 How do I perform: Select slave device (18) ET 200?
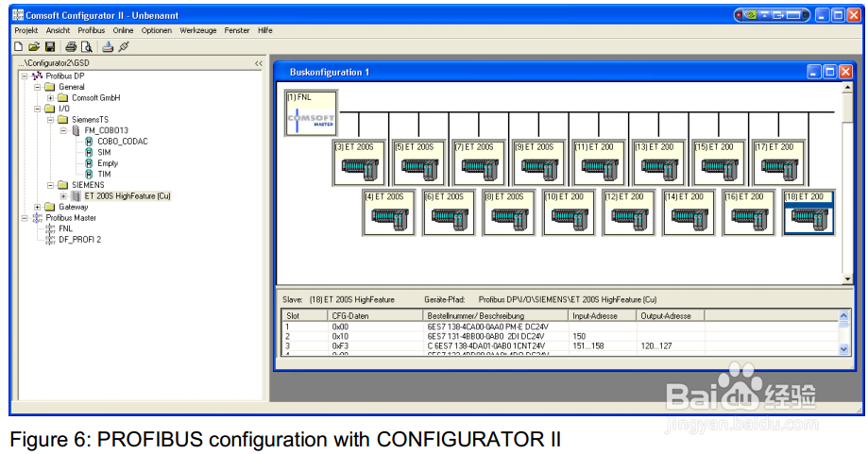808,213
